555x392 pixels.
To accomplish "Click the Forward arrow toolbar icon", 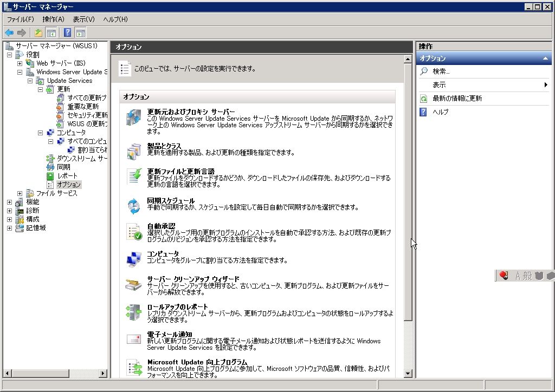I will (x=22, y=33).
